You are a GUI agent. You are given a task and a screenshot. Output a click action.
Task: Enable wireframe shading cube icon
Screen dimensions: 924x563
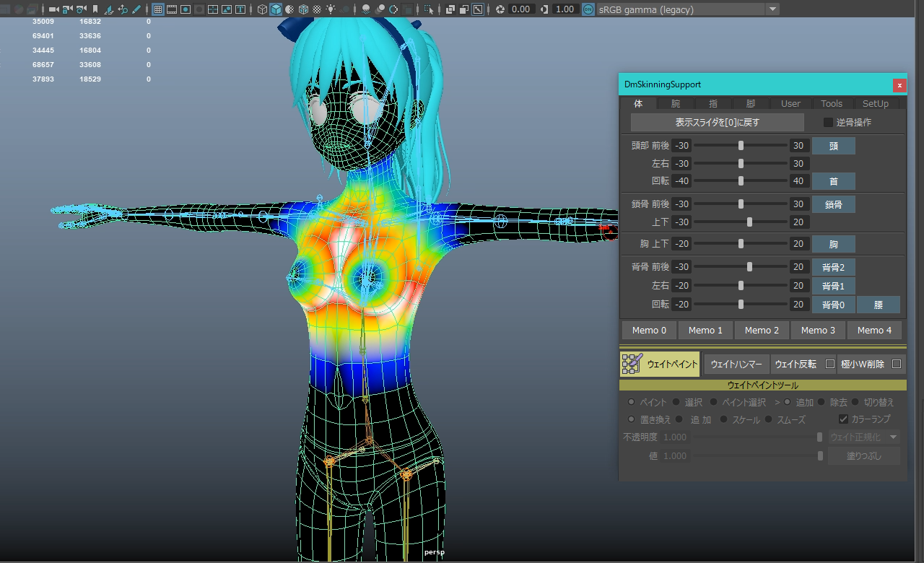(261, 9)
